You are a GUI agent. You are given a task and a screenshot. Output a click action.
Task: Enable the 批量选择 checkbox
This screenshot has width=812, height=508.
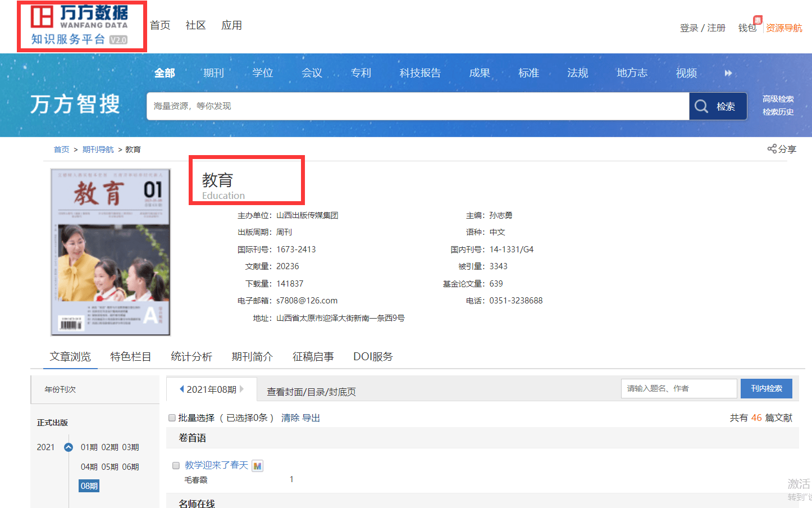(172, 418)
